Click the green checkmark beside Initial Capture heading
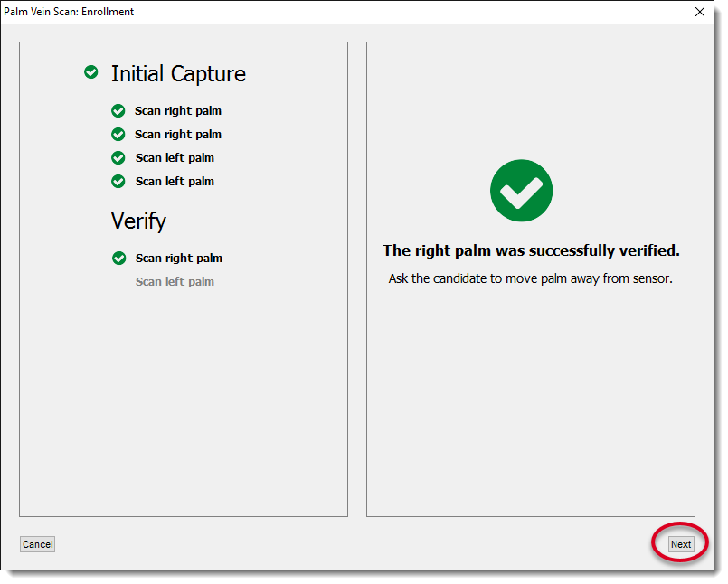The height and width of the screenshot is (584, 728). 91,72
